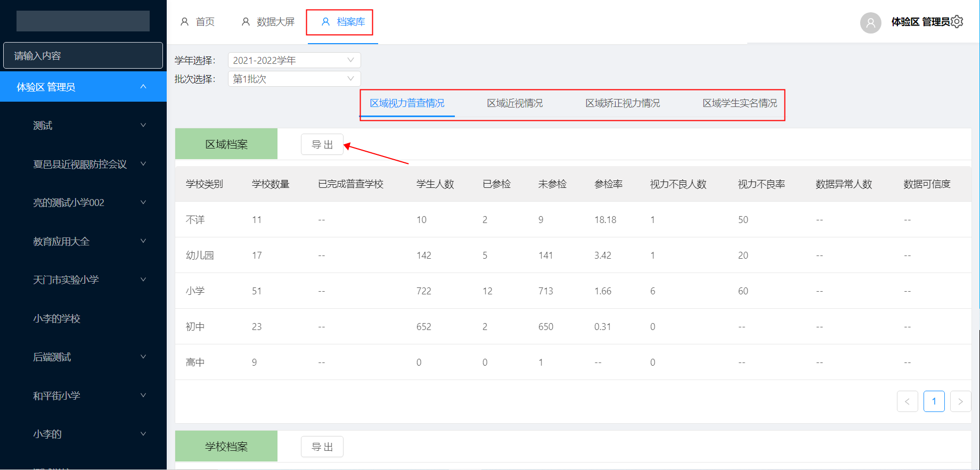
Task: Expand 夏邑县近视眼防控会议 sidebar item
Action: pos(83,164)
